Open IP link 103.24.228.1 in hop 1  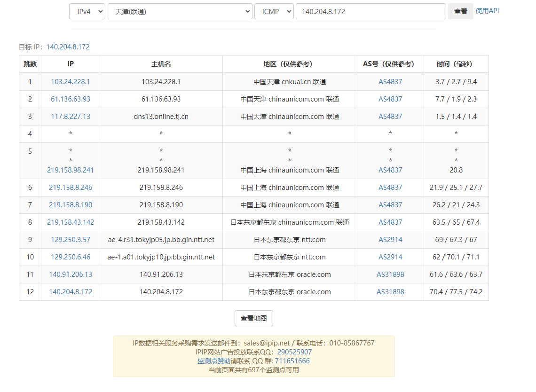pyautogui.click(x=71, y=82)
